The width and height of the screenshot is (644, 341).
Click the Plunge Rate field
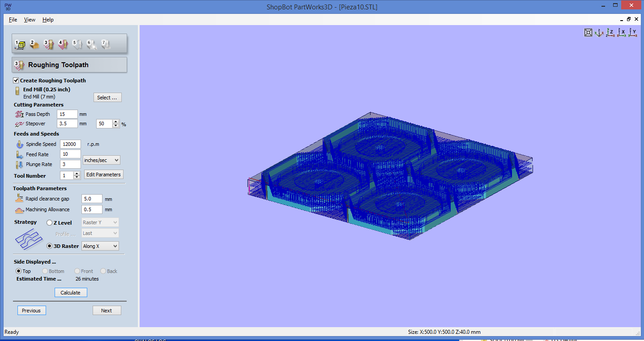70,164
